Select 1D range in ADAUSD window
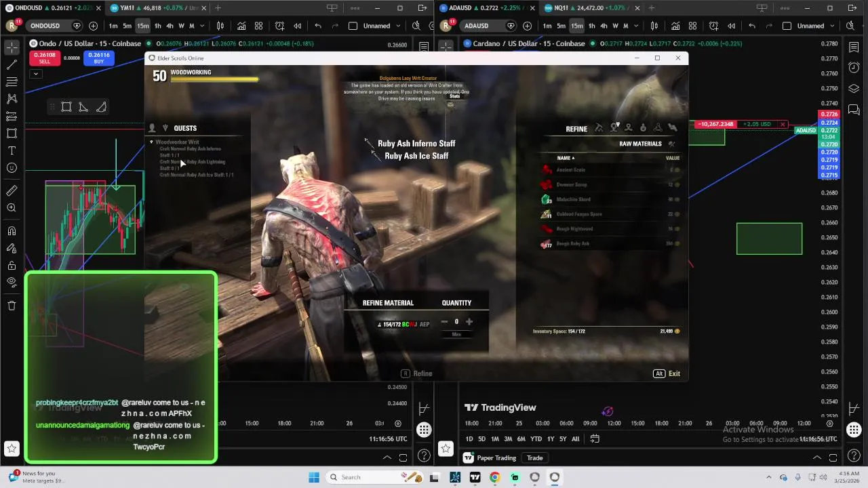Image resolution: width=868 pixels, height=488 pixels. tap(469, 439)
